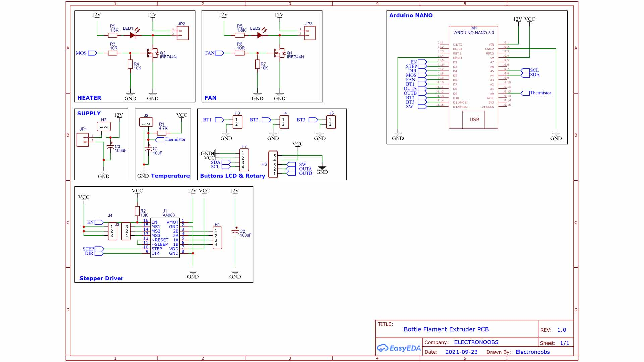Click the ARDUINO-NANO-3.0 part label

coord(474,33)
